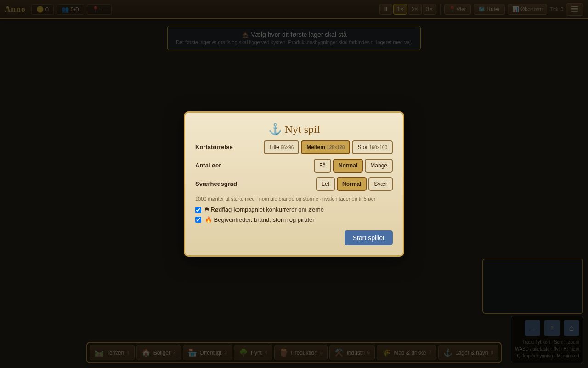This screenshot has height=368, width=588.
Task: Click the location pin indicator
Action: pos(99,9)
